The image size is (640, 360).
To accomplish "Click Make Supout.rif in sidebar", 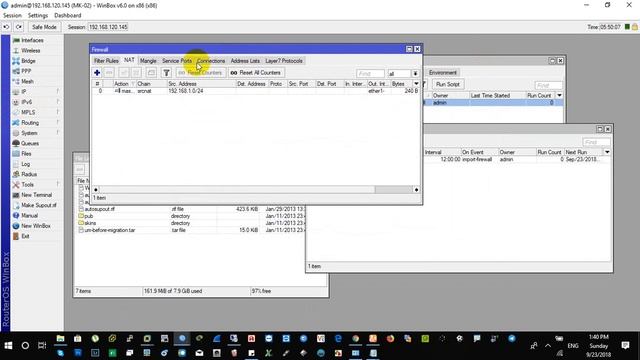I will point(39,205).
